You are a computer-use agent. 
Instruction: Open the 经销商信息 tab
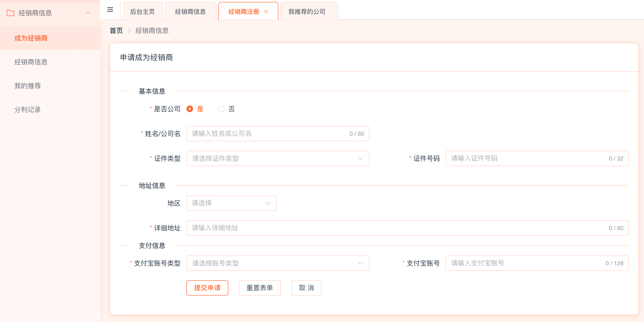tap(190, 12)
